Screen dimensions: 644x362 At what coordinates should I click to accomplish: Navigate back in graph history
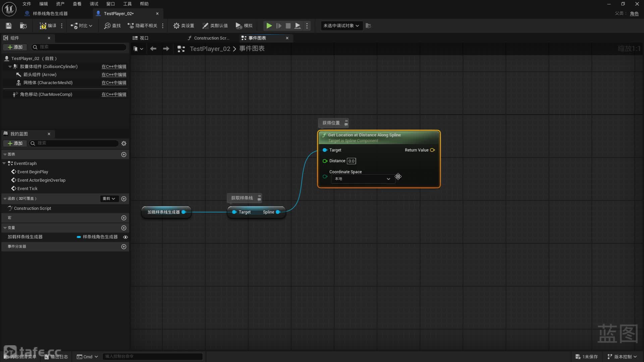tap(153, 49)
